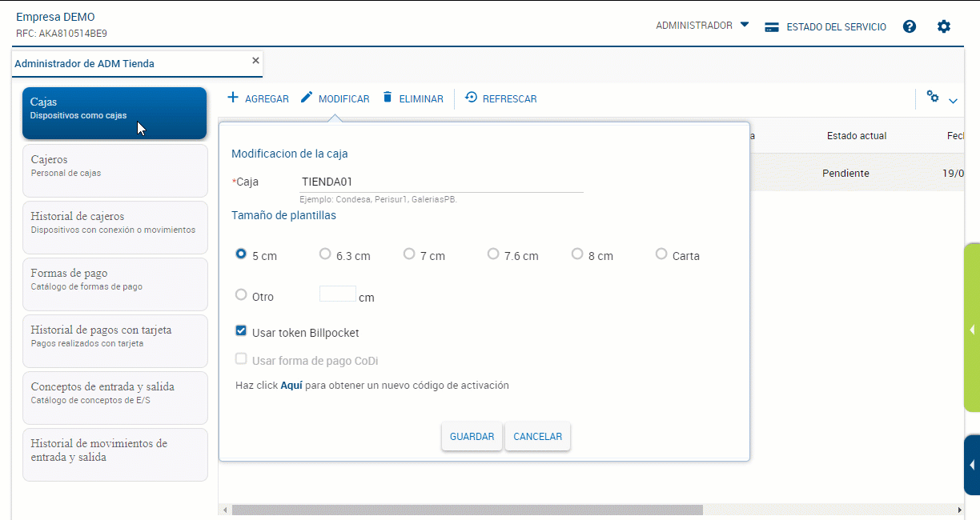Image resolution: width=980 pixels, height=520 pixels.
Task: Click the Aquí activation code link
Action: 291,386
